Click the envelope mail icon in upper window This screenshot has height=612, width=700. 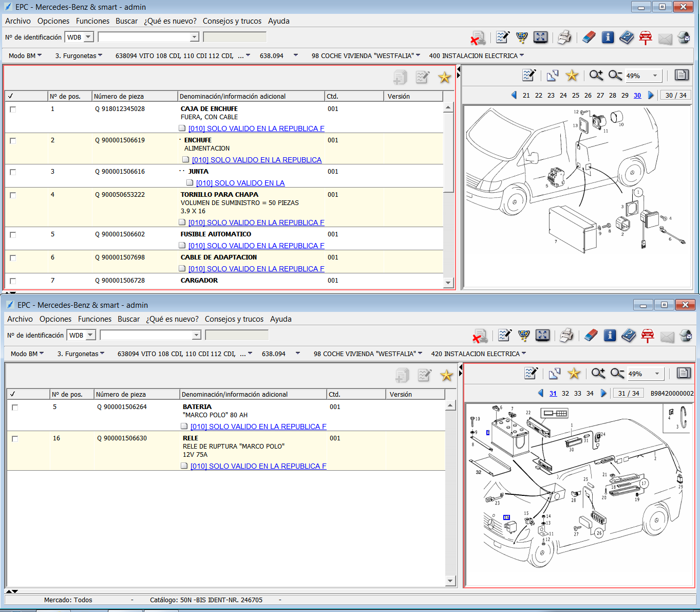tap(665, 39)
